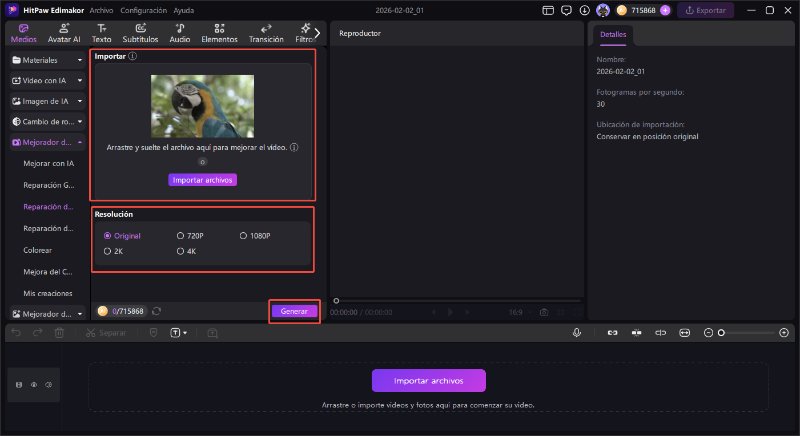Click the info icon after the drag-and-drop text

click(294, 147)
